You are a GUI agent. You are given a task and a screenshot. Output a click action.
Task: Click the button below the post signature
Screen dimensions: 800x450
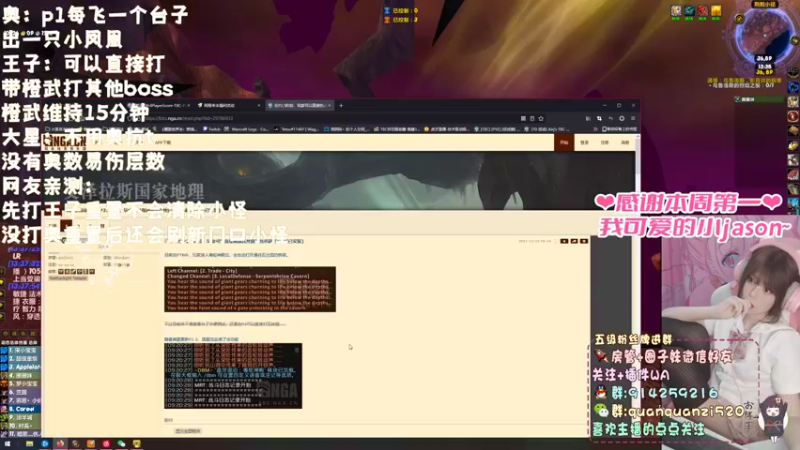pyautogui.click(x=188, y=431)
